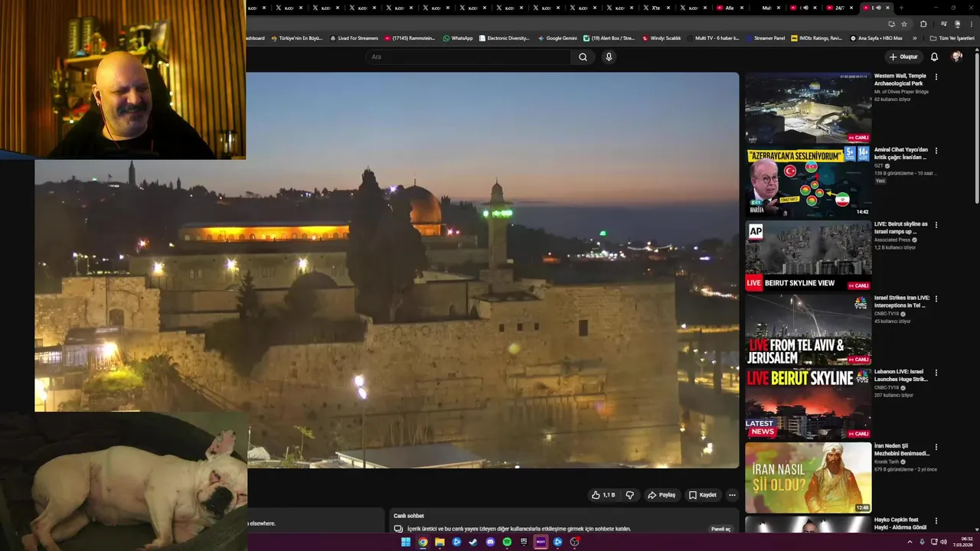This screenshot has width=980, height=551.
Task: Open Kronik Tarih channel link
Action: tap(889, 461)
